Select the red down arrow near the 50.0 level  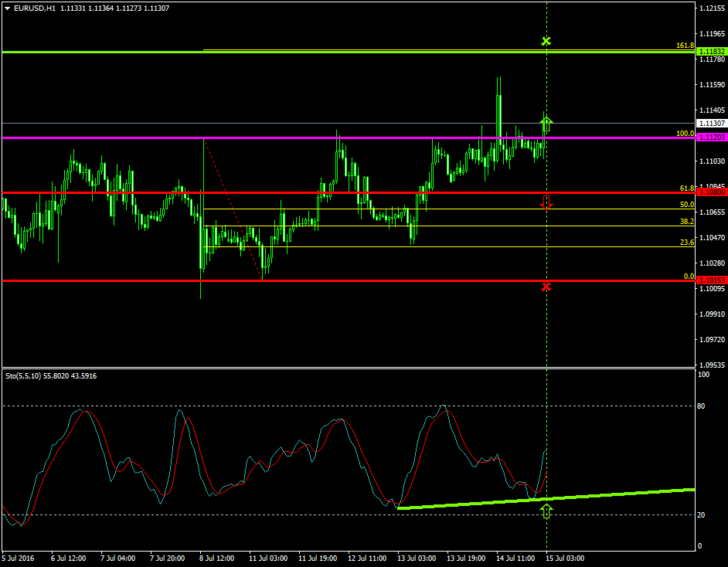coord(546,204)
